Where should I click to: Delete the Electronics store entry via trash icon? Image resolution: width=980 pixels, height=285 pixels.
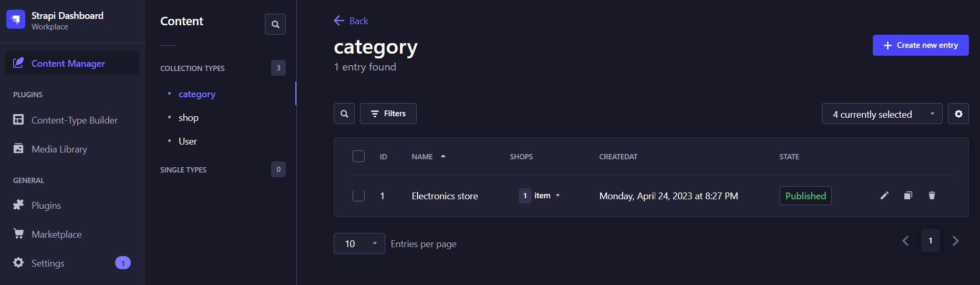coord(932,196)
